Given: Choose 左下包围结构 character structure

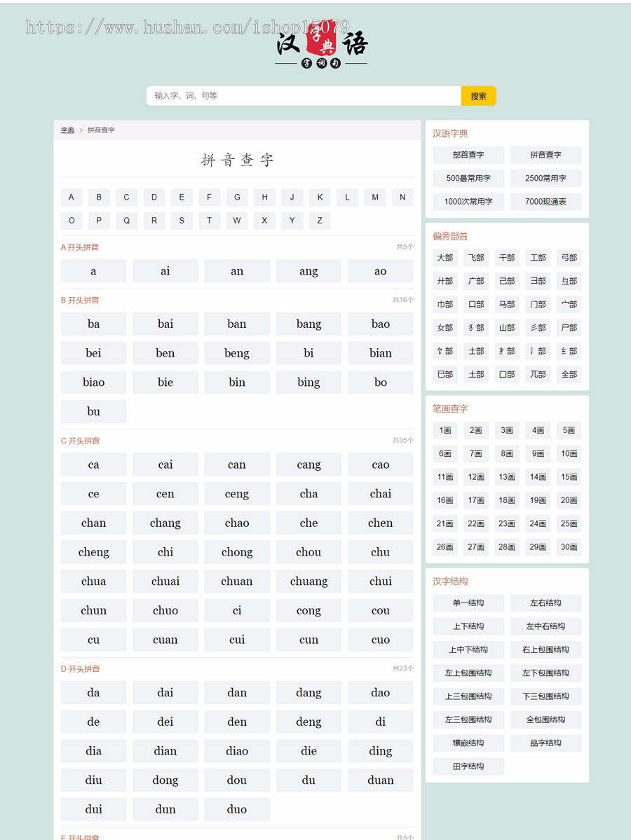Looking at the screenshot, I should click(x=545, y=673).
